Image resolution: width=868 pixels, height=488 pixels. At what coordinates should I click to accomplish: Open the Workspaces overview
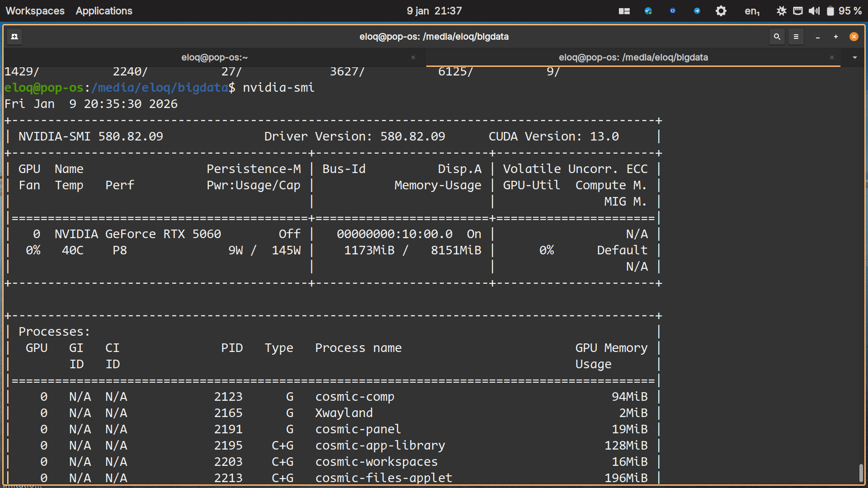tap(35, 11)
